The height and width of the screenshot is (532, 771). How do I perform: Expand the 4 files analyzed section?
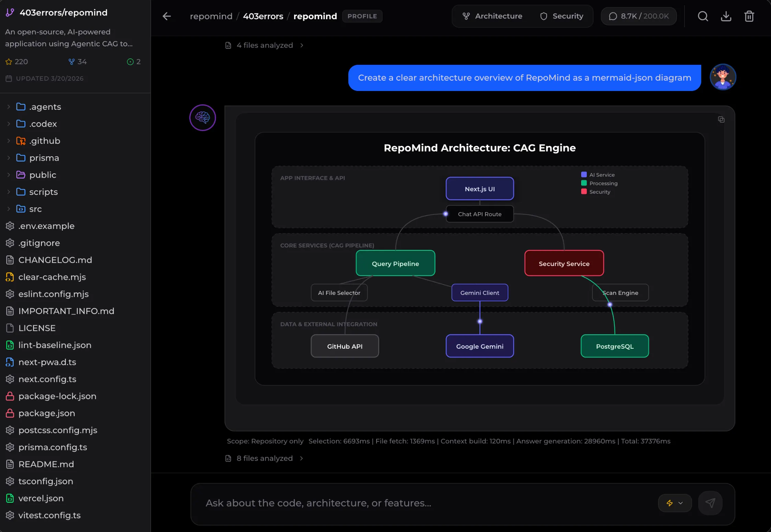264,45
